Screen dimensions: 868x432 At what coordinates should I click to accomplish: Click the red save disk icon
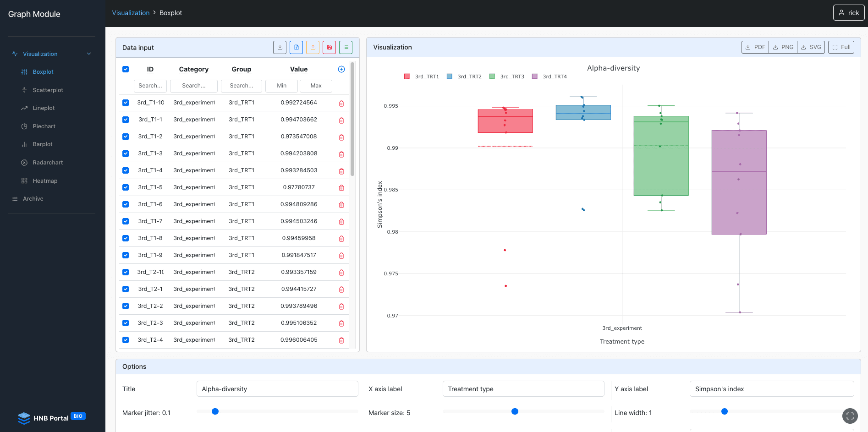tap(329, 47)
